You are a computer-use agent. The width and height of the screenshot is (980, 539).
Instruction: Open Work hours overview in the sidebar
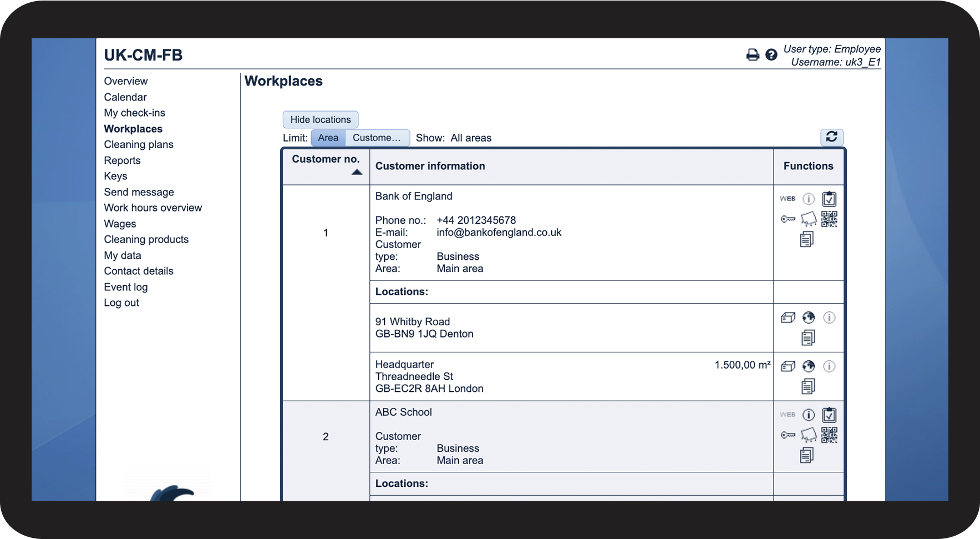(153, 208)
